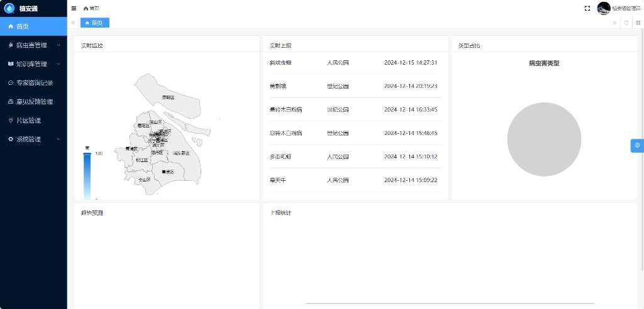The height and width of the screenshot is (309, 644).
Task: Click the blue gradient legend bar
Action: (x=87, y=177)
